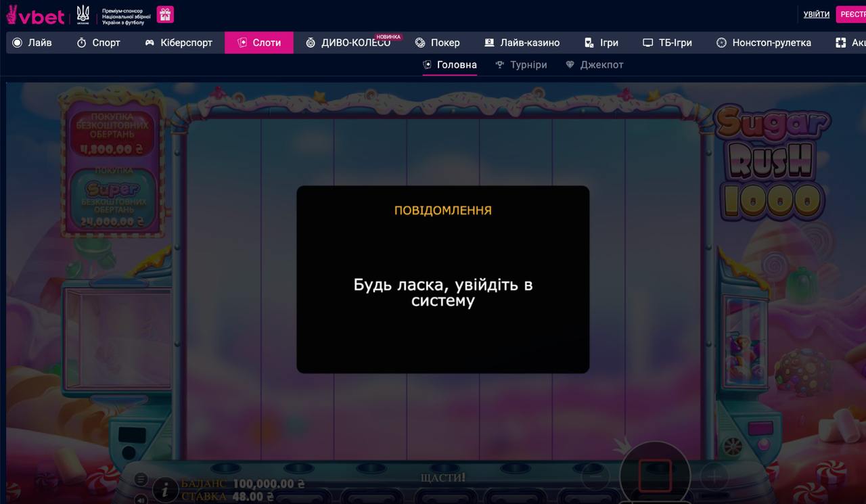866x504 pixels.
Task: Switch to the Джекпот tab
Action: tap(595, 65)
